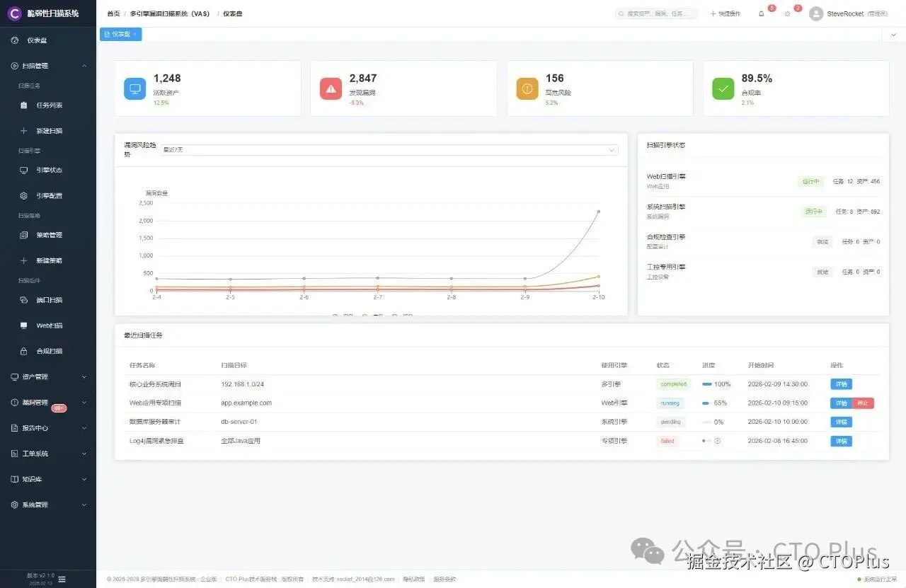The width and height of the screenshot is (906, 588).
Task: Open the 仪表盘 sidebar item
Action: click(x=48, y=40)
